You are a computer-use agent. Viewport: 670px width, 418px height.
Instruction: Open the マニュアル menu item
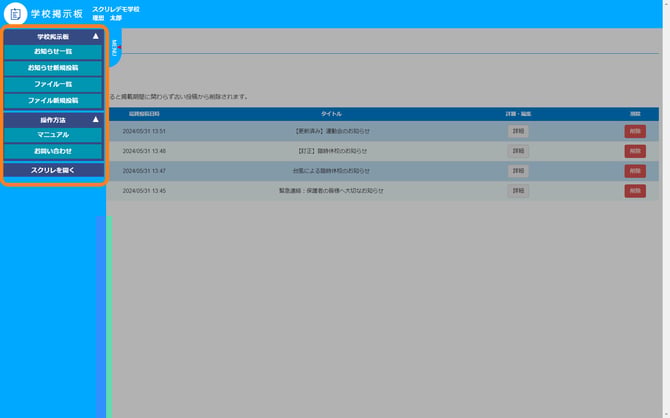point(53,135)
